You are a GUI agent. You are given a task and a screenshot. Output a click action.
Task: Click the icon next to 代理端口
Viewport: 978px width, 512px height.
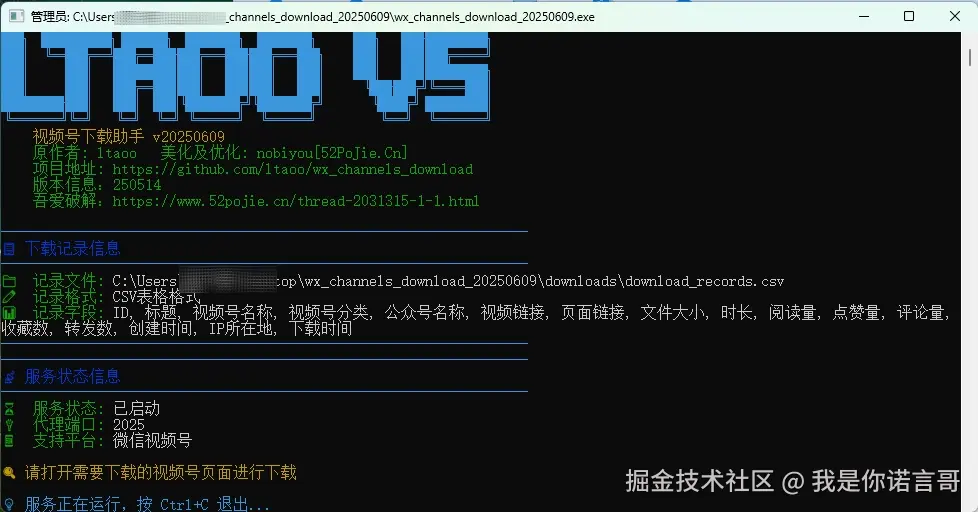tap(9, 425)
